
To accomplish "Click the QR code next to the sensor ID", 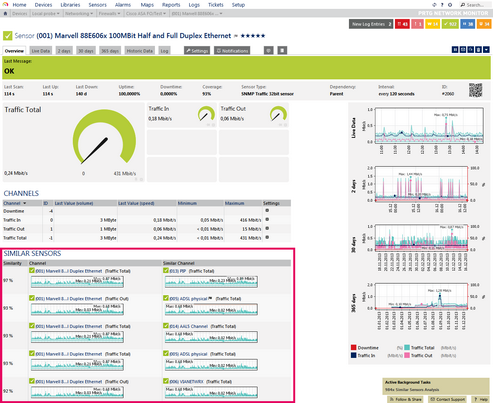I will coord(475,90).
